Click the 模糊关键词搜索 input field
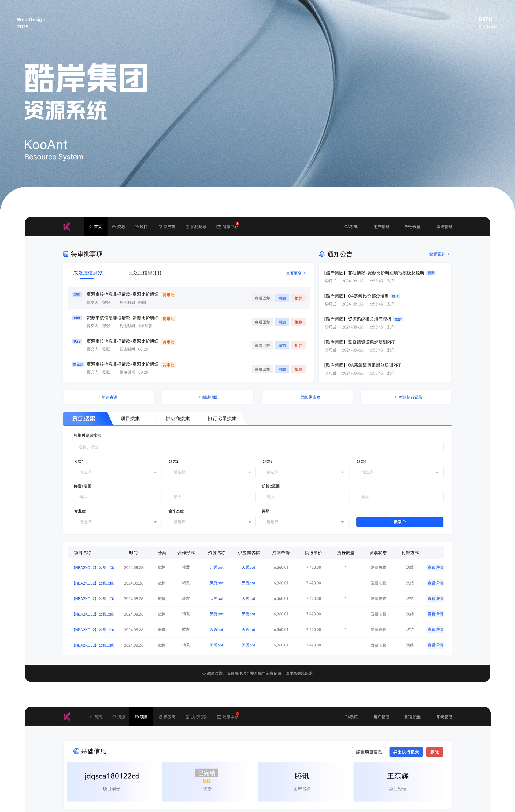 point(258,447)
